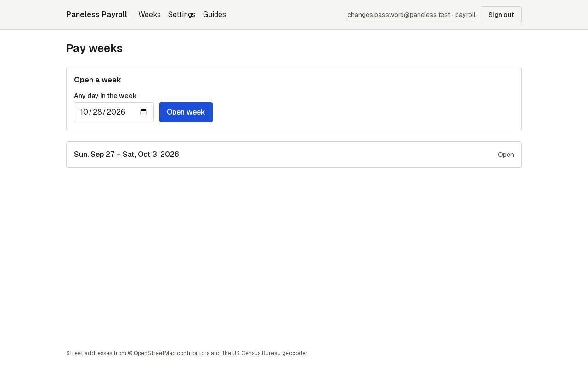Click the Pay weeks heading
The image size is (588, 368).
94,48
